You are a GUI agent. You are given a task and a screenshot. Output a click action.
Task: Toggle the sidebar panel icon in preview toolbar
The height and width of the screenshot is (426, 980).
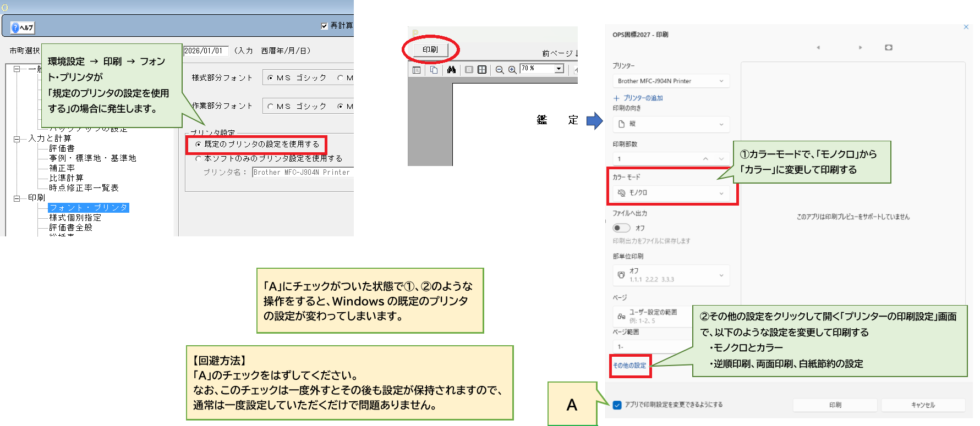417,70
